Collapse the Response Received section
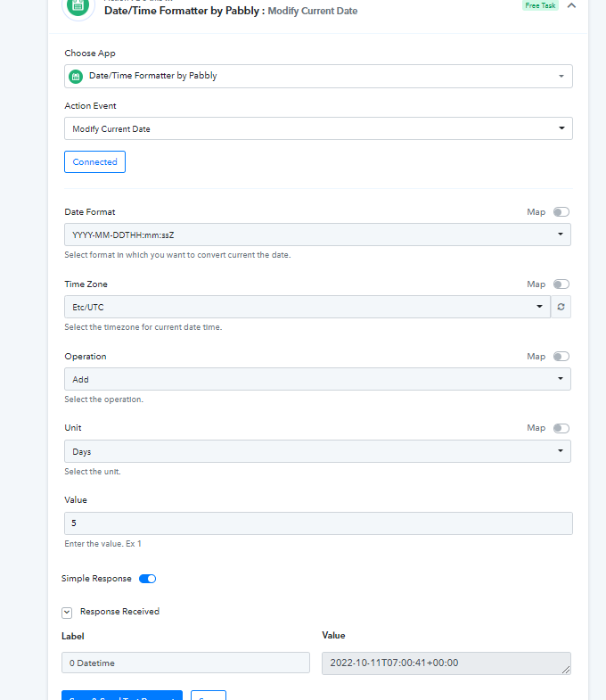Image resolution: width=606 pixels, height=700 pixels. (x=67, y=613)
